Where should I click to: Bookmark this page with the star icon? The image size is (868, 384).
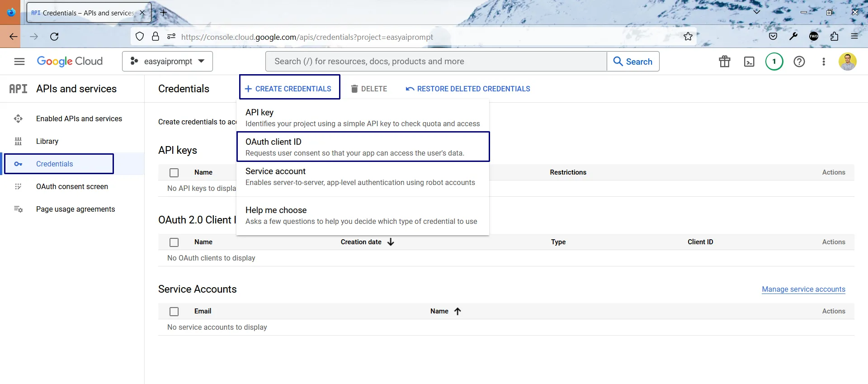pyautogui.click(x=688, y=37)
